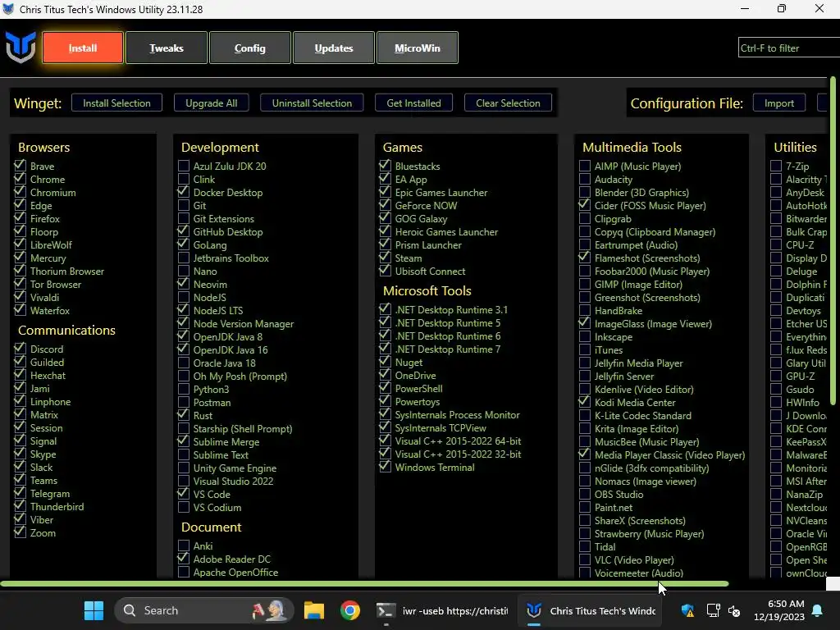Open the network status tray icon
This screenshot has width=840, height=630.
713,610
